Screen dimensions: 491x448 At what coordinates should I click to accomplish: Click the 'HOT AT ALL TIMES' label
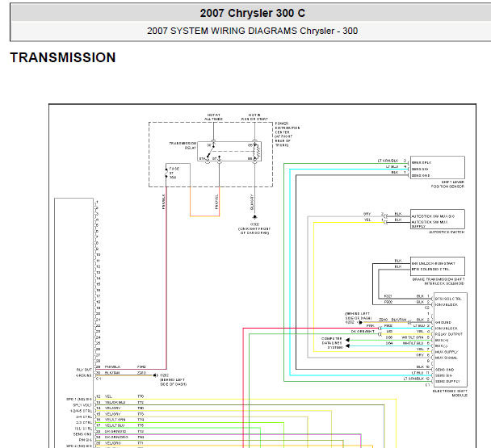[x=213, y=117]
